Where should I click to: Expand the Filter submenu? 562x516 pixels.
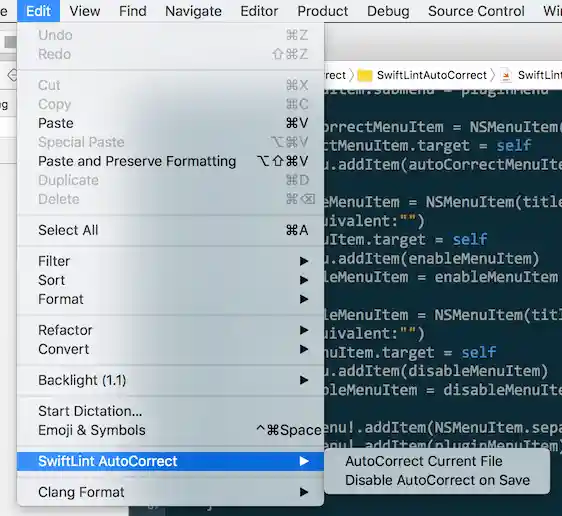[x=170, y=261]
